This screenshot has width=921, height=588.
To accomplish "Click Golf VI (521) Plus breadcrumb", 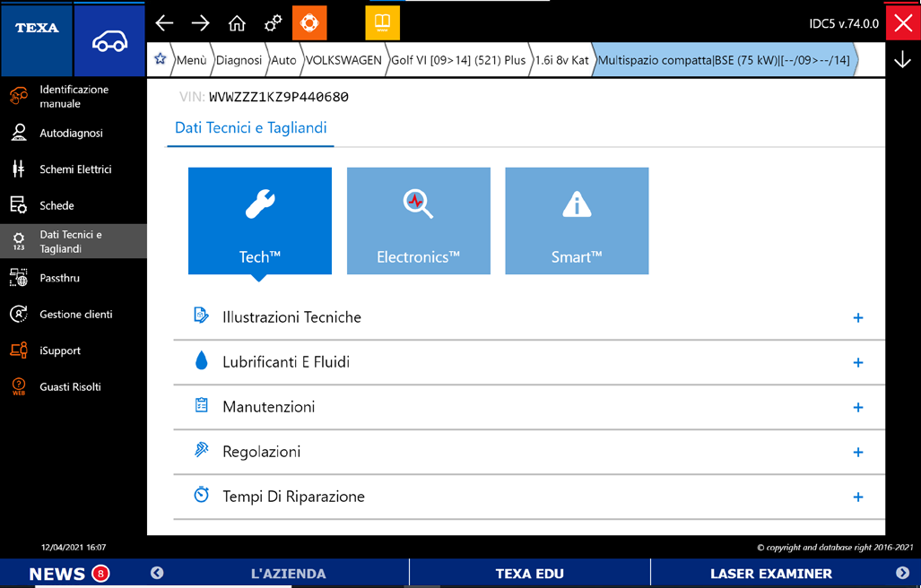I will coord(458,60).
